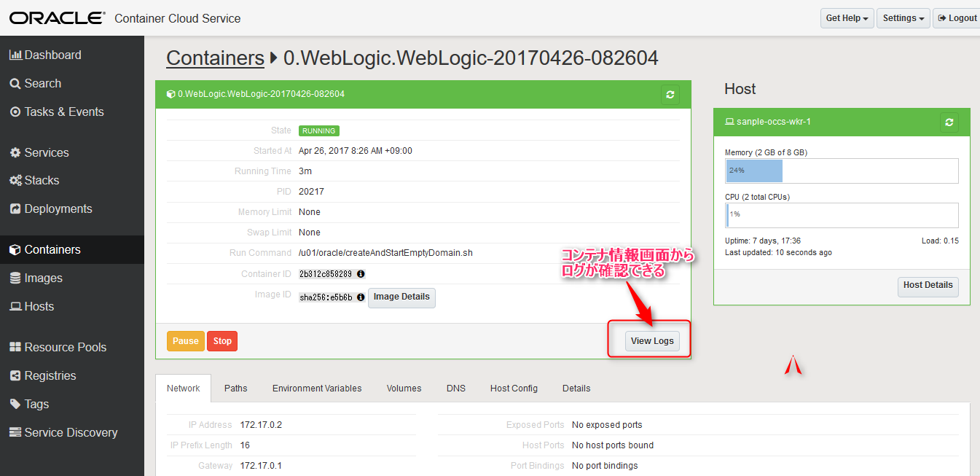
Task: Click the View Logs button
Action: click(x=652, y=341)
